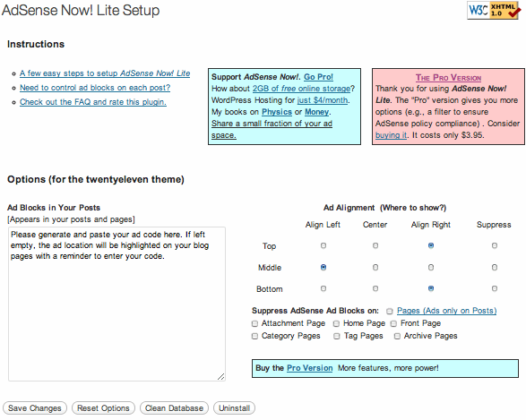Open the '2GB of free online storage' link
The image size is (526, 420).
pyautogui.click(x=301, y=89)
